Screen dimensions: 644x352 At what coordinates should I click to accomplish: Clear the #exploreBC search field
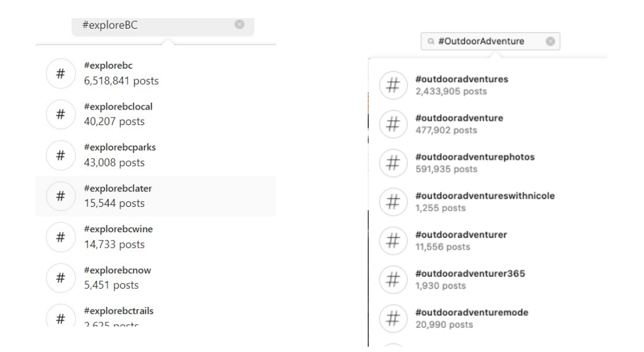click(240, 24)
